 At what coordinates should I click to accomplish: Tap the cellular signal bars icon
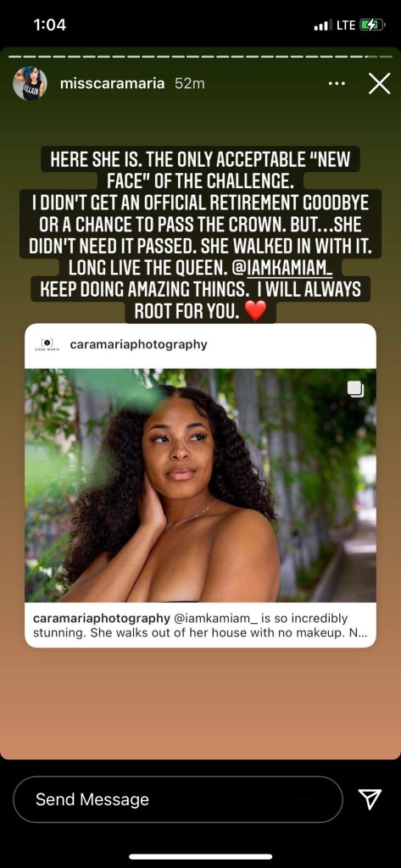tap(323, 25)
